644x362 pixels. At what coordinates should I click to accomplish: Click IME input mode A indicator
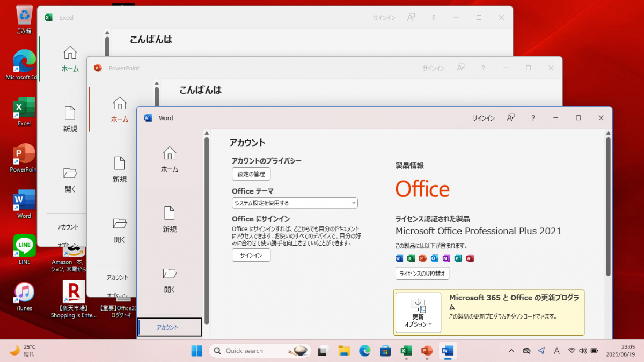point(557,351)
